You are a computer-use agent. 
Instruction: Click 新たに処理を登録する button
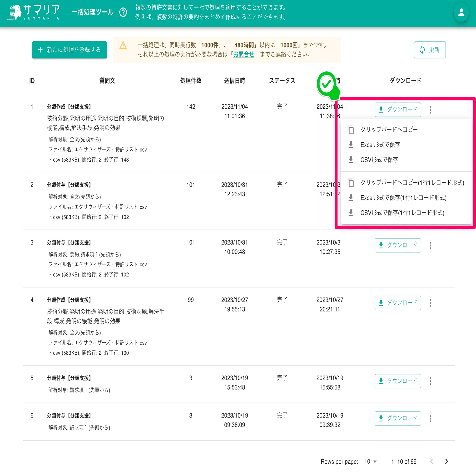coord(69,50)
